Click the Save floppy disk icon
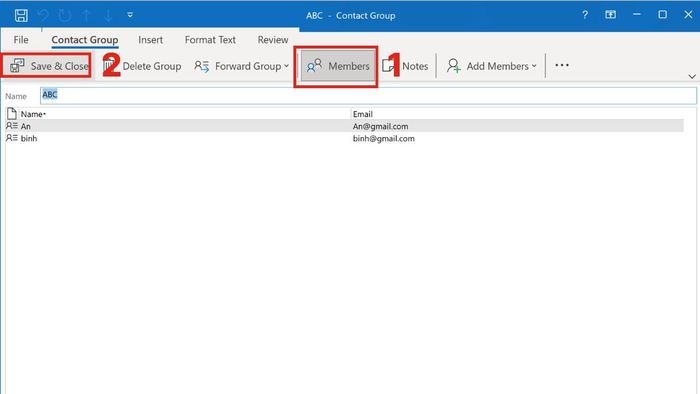The image size is (700, 394). (x=21, y=16)
